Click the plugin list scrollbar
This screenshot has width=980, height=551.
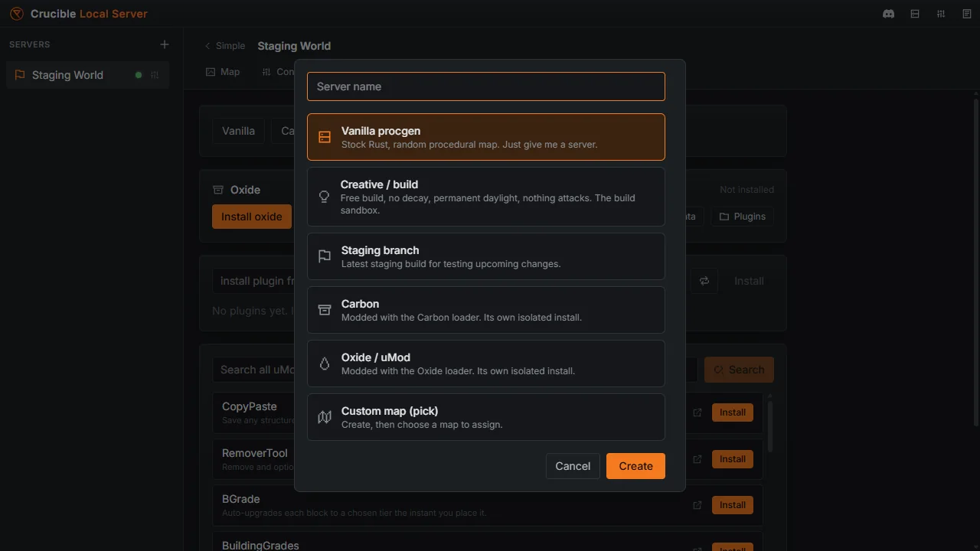[x=769, y=426]
